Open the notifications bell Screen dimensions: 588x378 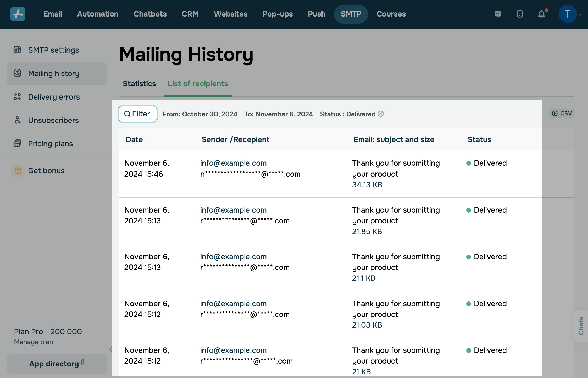541,14
